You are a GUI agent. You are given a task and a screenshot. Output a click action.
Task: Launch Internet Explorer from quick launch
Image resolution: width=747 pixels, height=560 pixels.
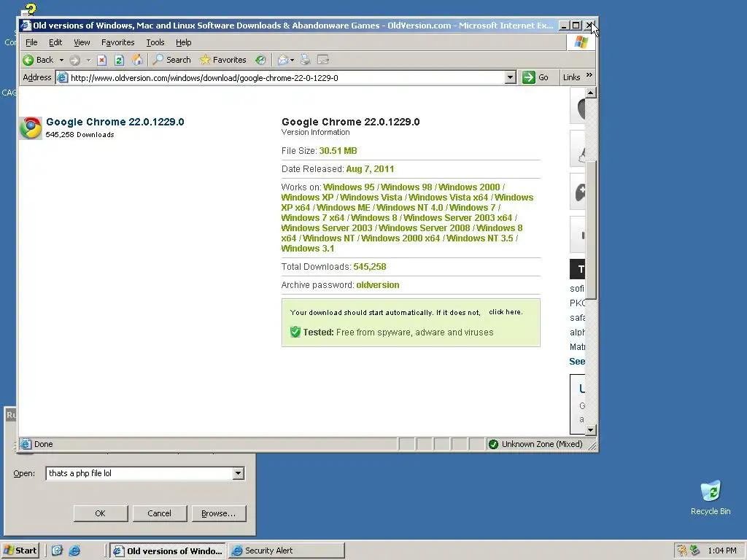click(x=74, y=551)
